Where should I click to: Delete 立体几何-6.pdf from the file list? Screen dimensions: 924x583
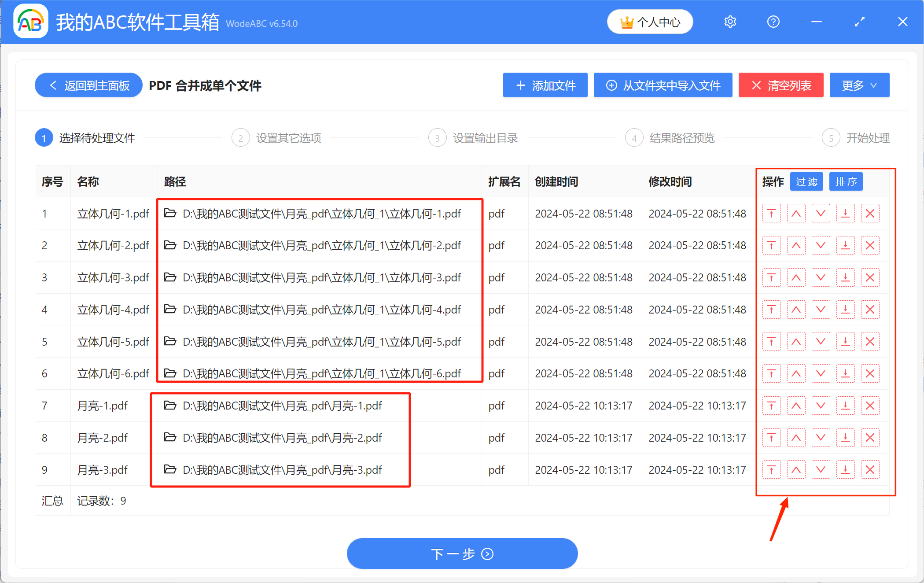(870, 373)
